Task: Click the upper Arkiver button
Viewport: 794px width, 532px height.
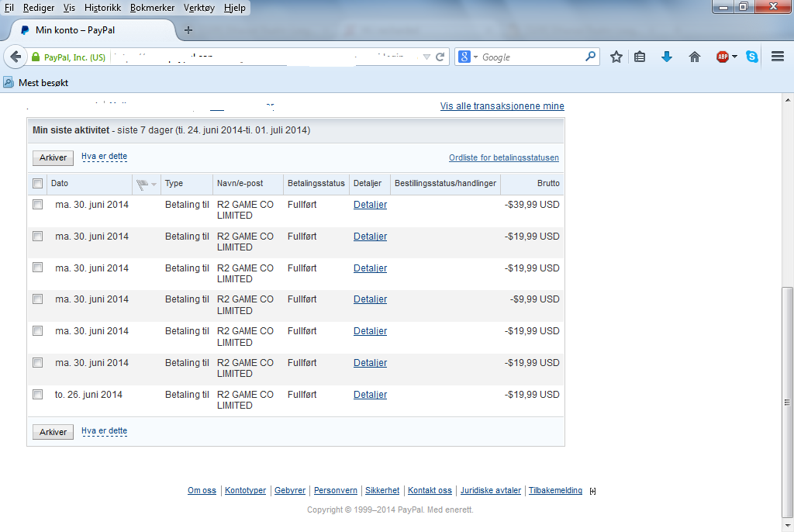Action: [x=53, y=157]
